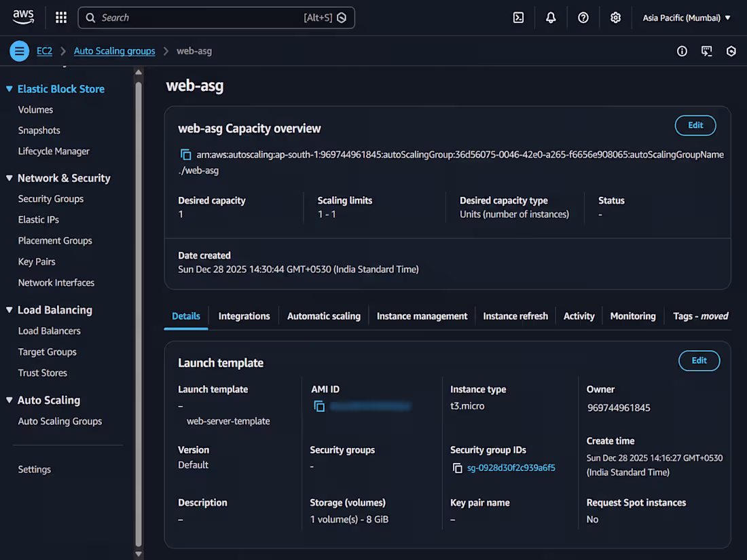Open the Tags - moved tab
Viewport: 747px width, 560px height.
[x=700, y=316]
